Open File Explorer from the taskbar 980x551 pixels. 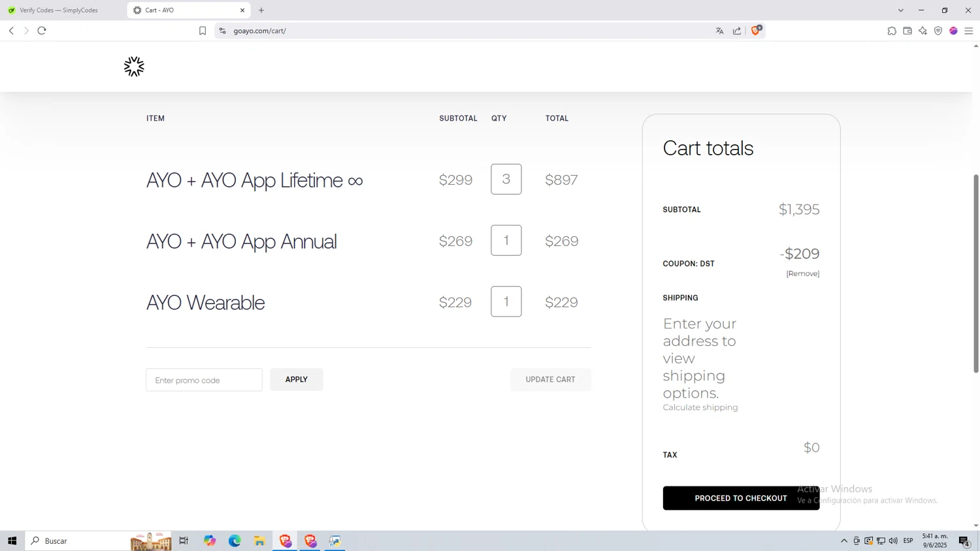pyautogui.click(x=260, y=541)
